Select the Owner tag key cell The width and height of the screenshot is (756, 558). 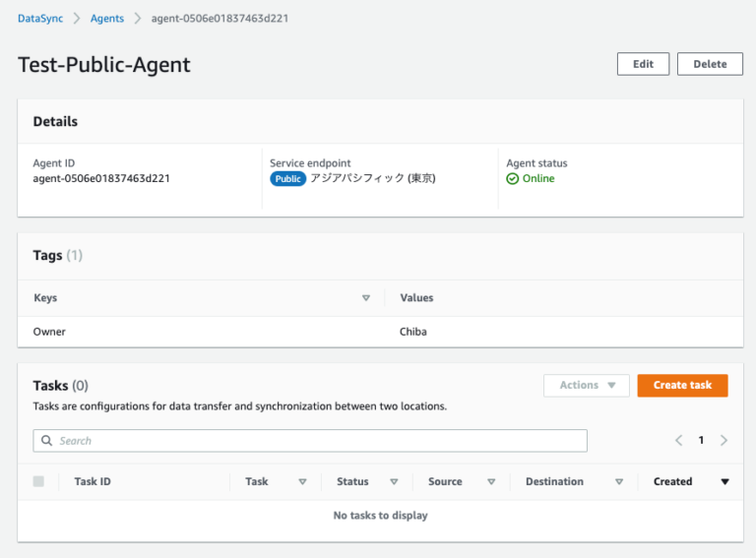pos(49,332)
